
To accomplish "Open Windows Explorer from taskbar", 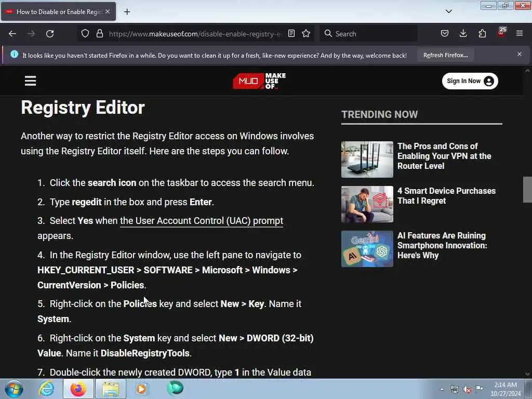I will [110, 389].
